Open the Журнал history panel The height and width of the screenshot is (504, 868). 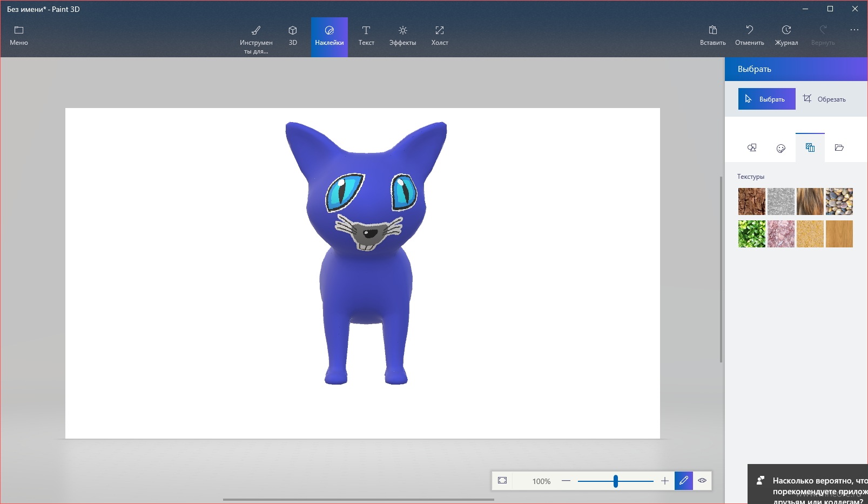pos(786,36)
